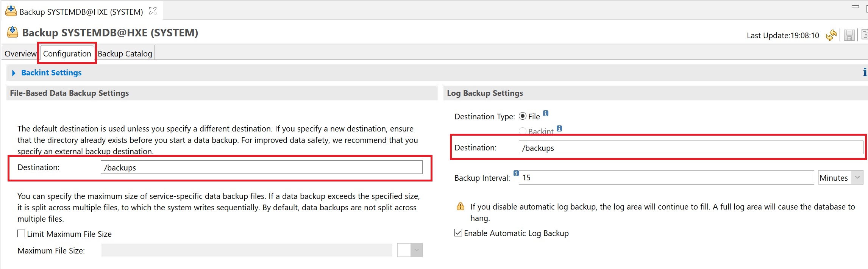Viewport: 868px width, 269px height.
Task: Select the File destination type radio button
Action: (523, 116)
